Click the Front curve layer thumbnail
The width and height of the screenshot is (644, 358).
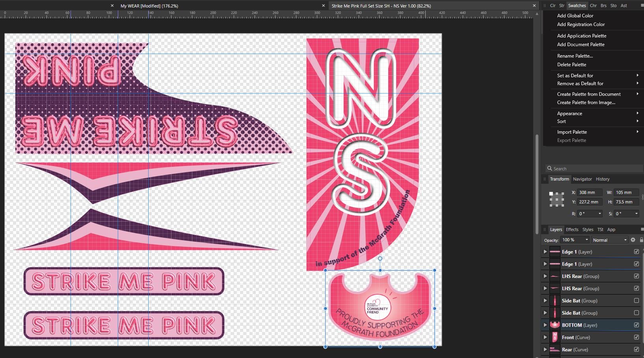555,337
